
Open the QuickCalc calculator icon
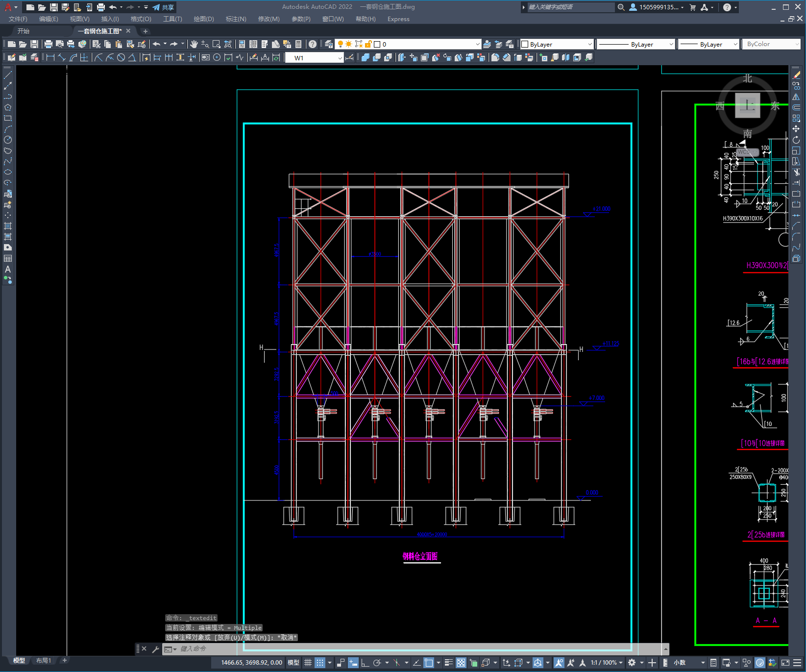[298, 44]
